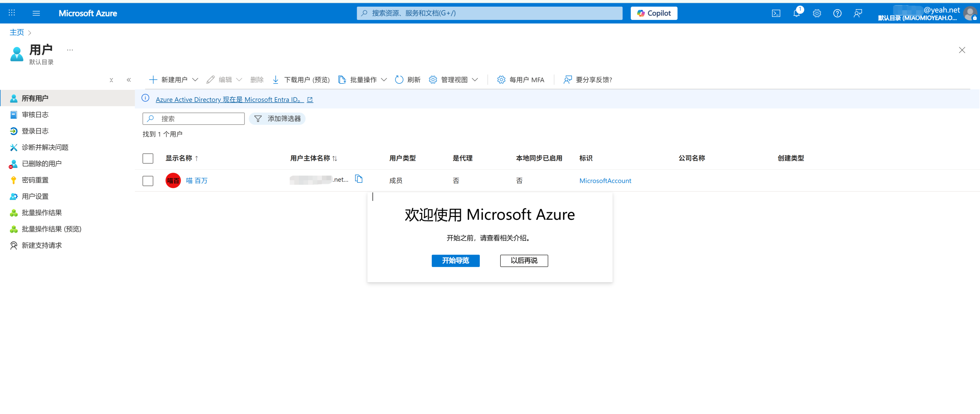Collapse the left navigation pane
The height and width of the screenshot is (414, 980).
[129, 80]
